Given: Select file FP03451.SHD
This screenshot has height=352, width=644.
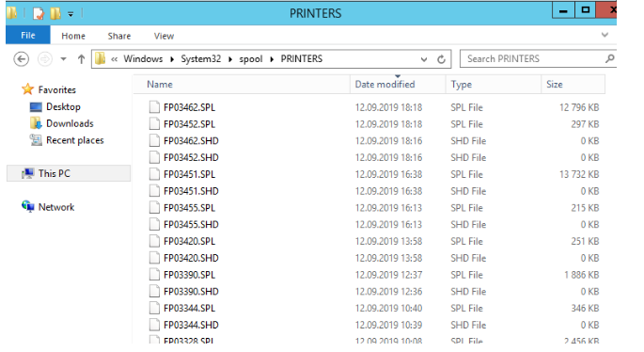Looking at the screenshot, I should pos(191,191).
